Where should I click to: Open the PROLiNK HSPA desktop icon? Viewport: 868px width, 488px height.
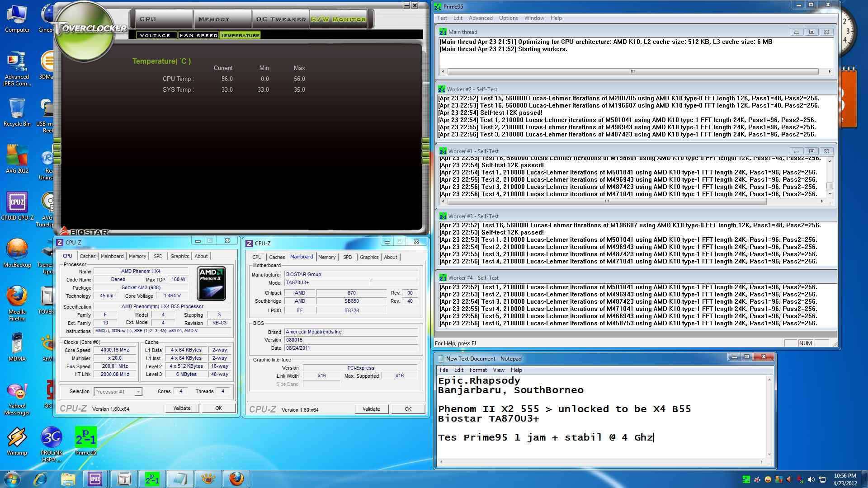click(x=52, y=445)
